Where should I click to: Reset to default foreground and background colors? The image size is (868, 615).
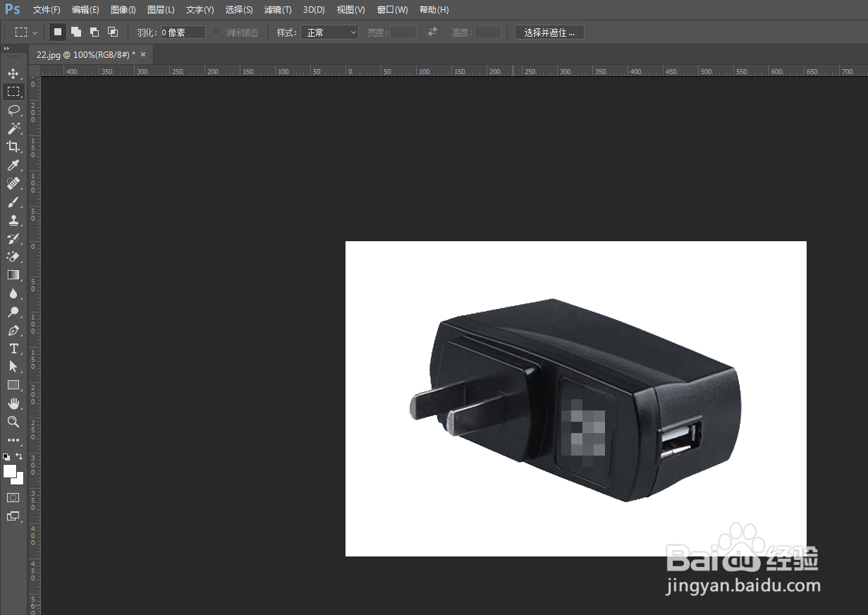click(6, 457)
